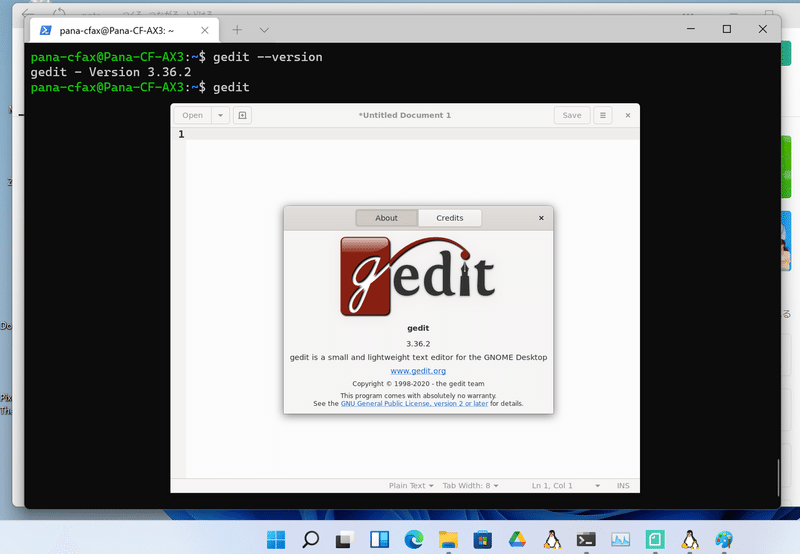Close the pana-cfax terminal tab

(x=205, y=31)
